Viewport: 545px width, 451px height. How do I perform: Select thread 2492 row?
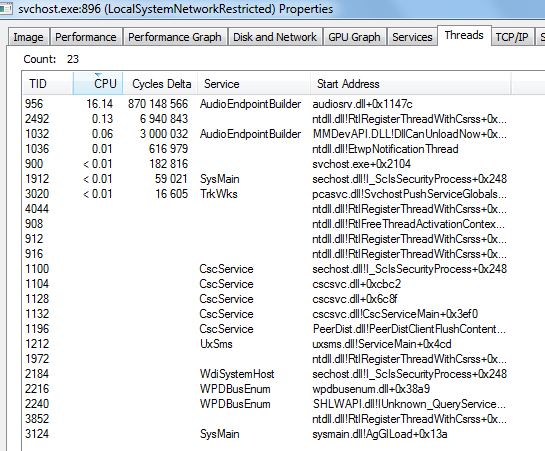tap(266, 119)
